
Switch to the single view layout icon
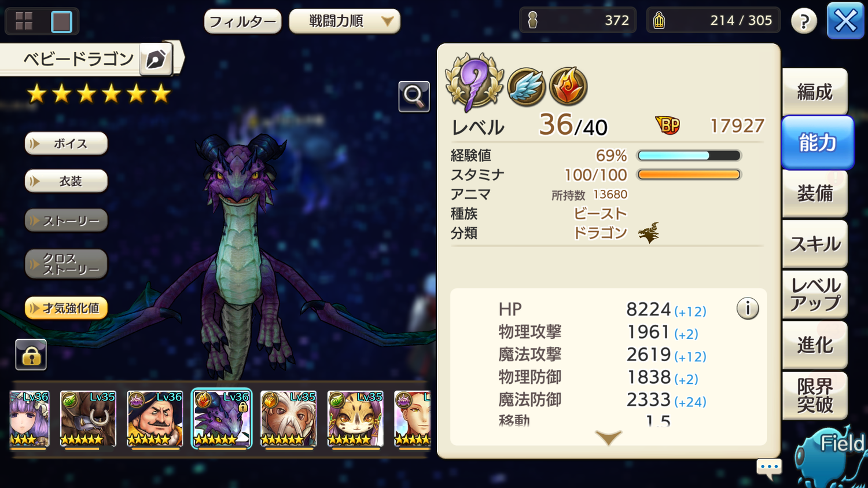(x=61, y=21)
